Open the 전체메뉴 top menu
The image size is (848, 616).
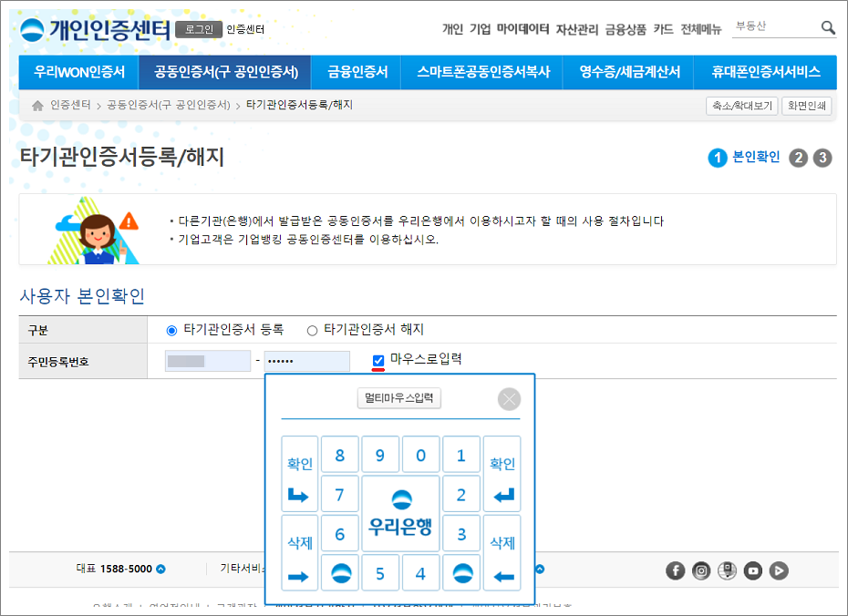pos(701,29)
